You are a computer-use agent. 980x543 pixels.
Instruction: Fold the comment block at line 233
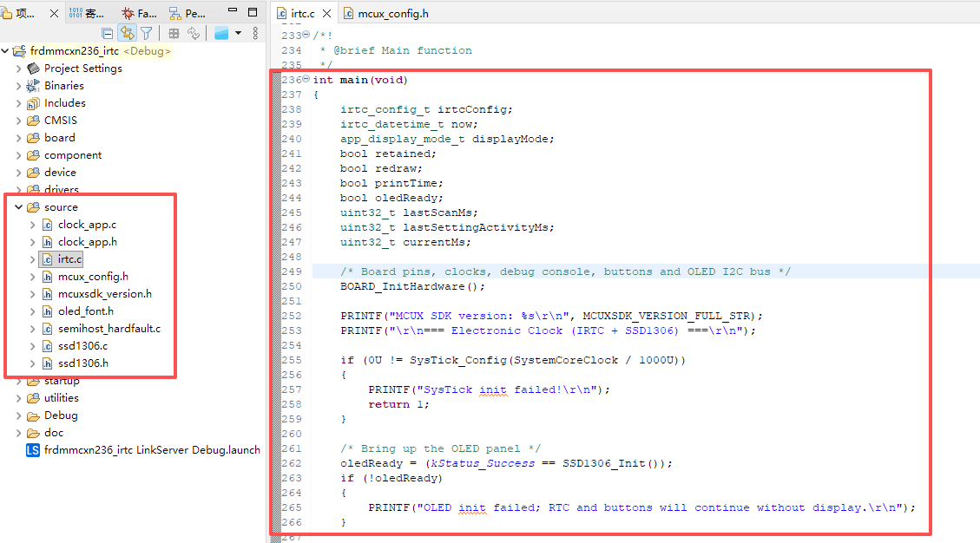click(306, 35)
